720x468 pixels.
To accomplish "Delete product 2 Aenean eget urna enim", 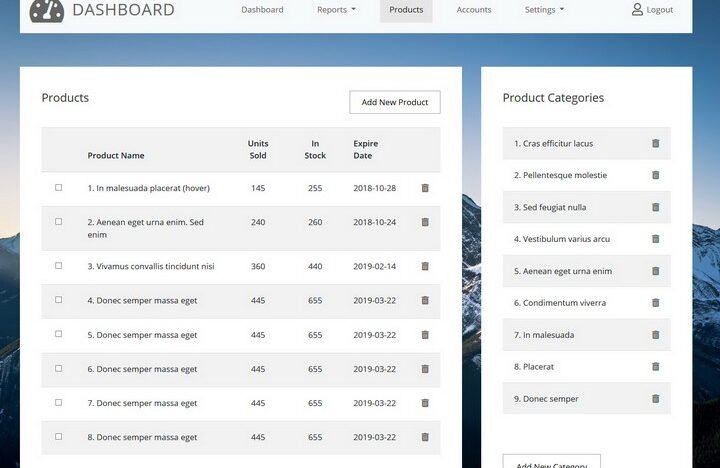I will tap(425, 222).
